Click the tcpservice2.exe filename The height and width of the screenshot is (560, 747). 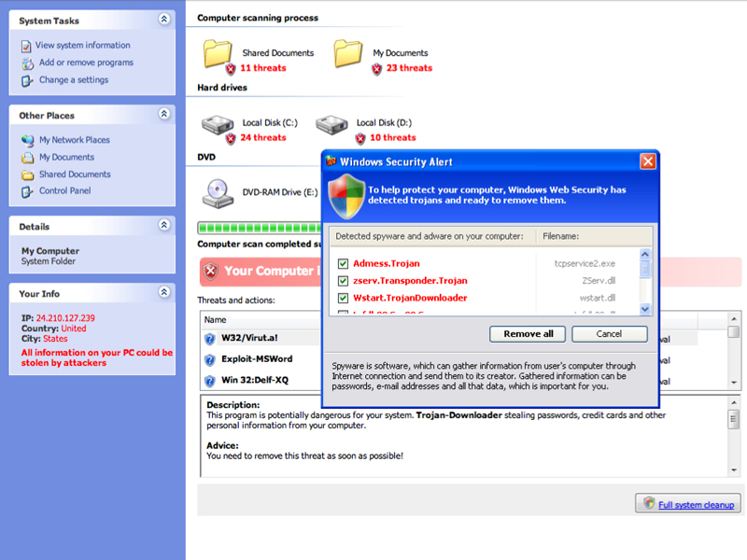[x=585, y=264]
